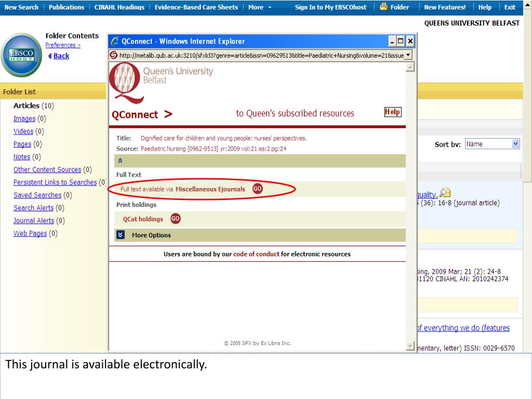The image size is (532, 399).
Task: Expand More Options with blue chevron icon
Action: click(x=121, y=235)
